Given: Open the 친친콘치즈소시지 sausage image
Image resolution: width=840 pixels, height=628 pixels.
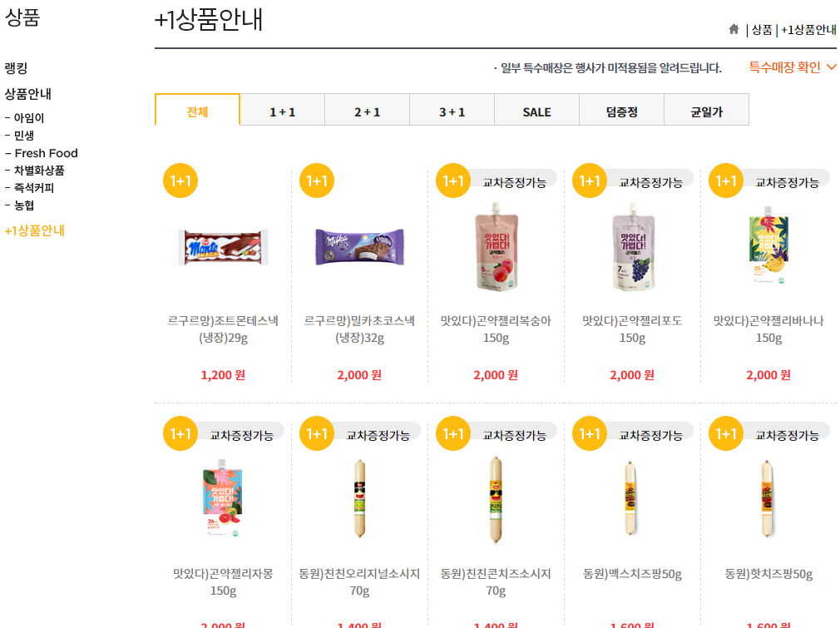Looking at the screenshot, I should click(x=496, y=499).
